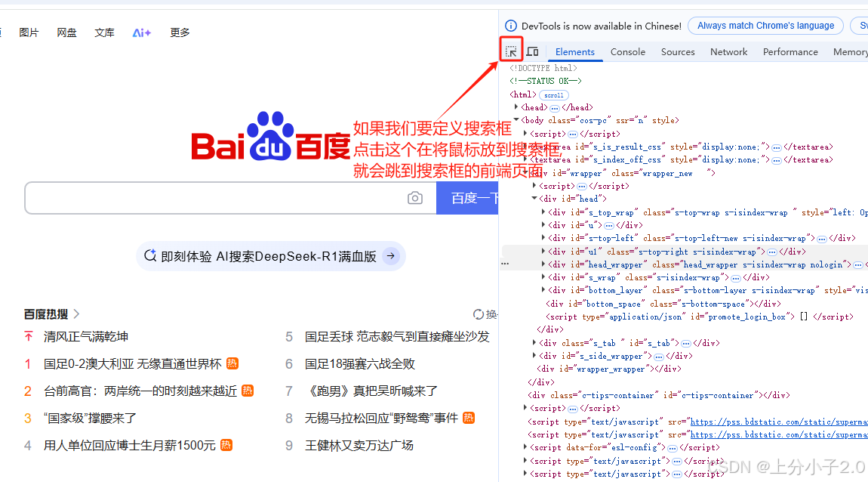This screenshot has width=868, height=482.
Task: Switch to the Sources tab
Action: coord(678,51)
